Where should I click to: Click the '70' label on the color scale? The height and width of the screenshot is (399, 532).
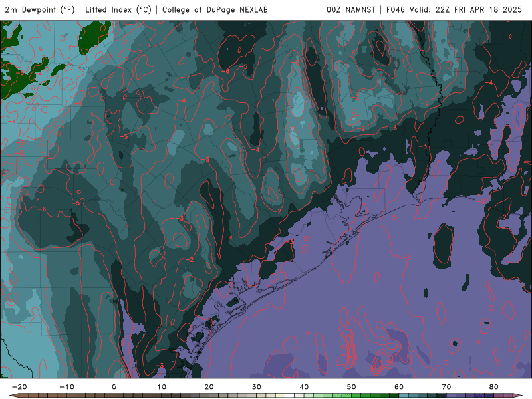click(446, 387)
